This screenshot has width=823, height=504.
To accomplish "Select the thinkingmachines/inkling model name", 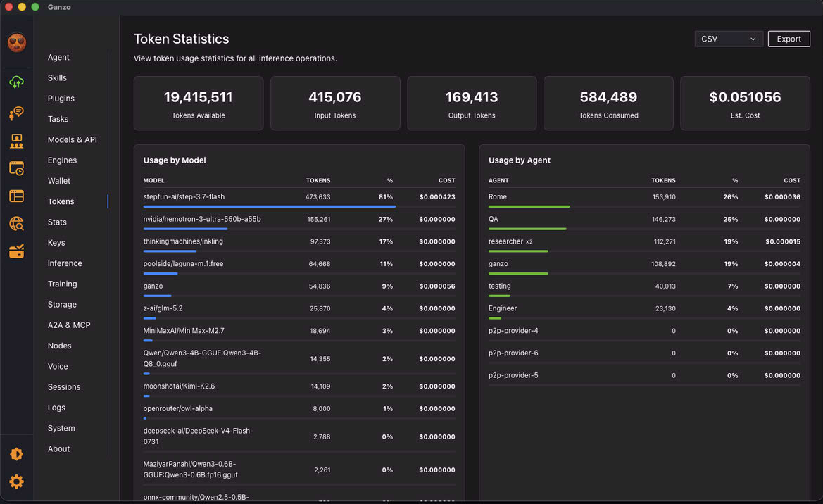I will tap(183, 241).
